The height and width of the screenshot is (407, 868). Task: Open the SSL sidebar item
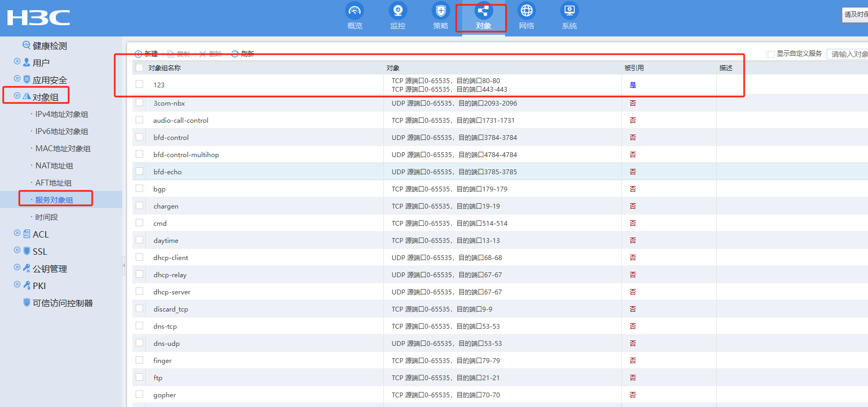pyautogui.click(x=40, y=252)
